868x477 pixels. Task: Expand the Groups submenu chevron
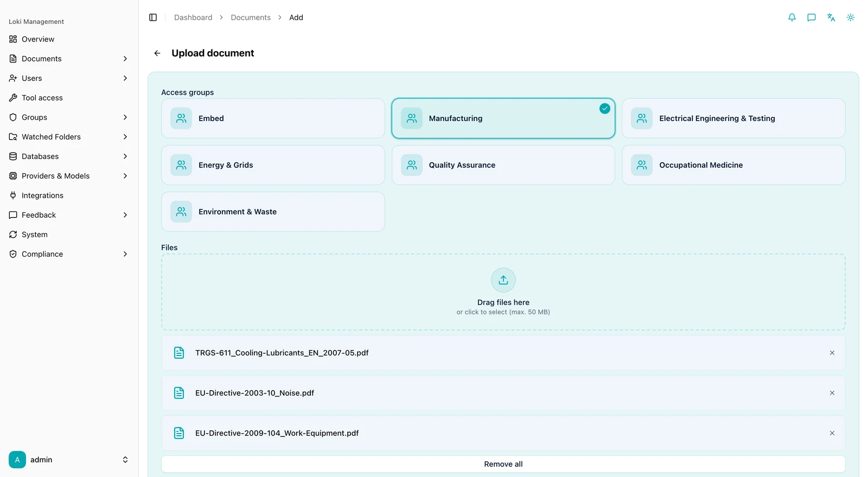click(x=125, y=117)
